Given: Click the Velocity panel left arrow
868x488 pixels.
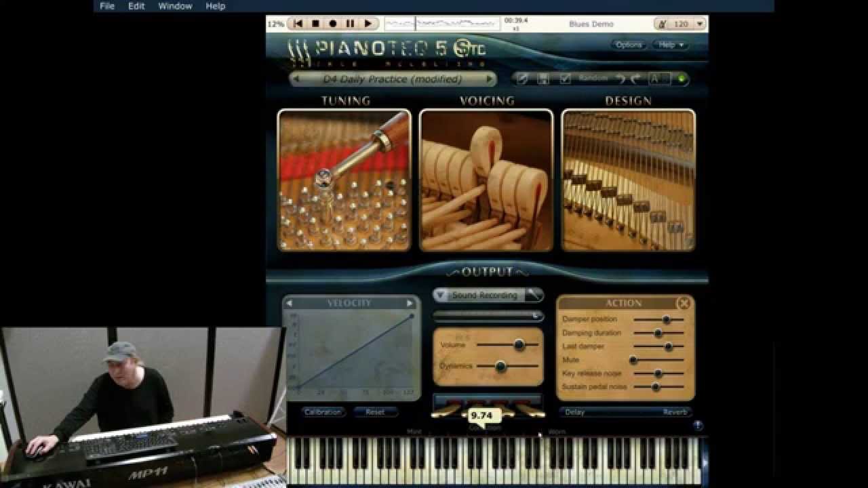Looking at the screenshot, I should pyautogui.click(x=290, y=304).
